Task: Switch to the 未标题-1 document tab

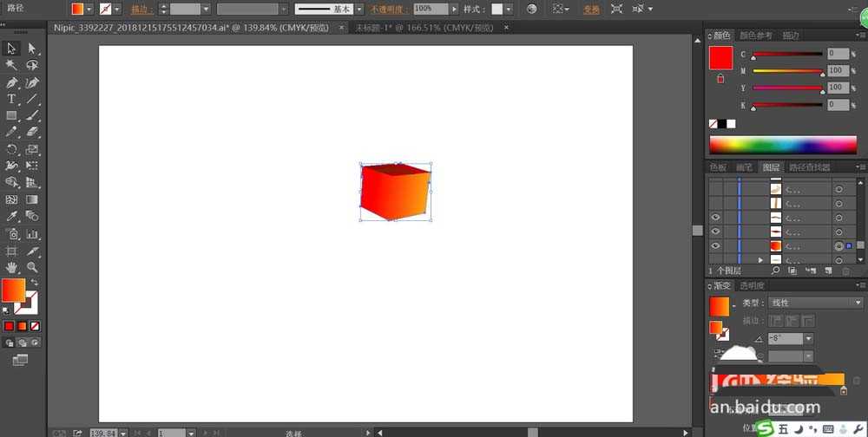Action: coord(424,27)
